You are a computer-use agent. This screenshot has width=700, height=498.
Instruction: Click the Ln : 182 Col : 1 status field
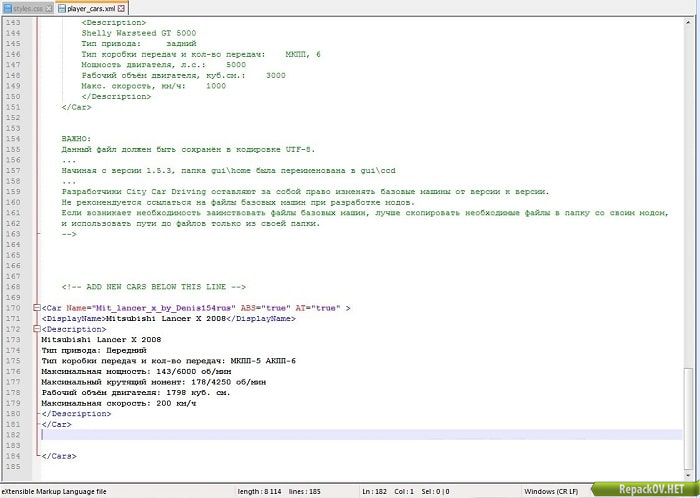pos(386,490)
